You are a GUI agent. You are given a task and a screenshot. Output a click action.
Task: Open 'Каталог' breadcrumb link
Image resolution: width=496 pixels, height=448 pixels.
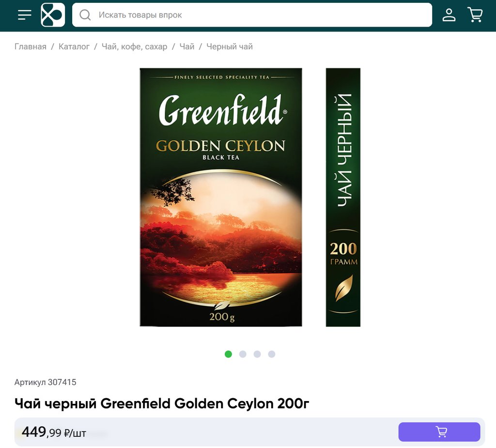click(74, 46)
